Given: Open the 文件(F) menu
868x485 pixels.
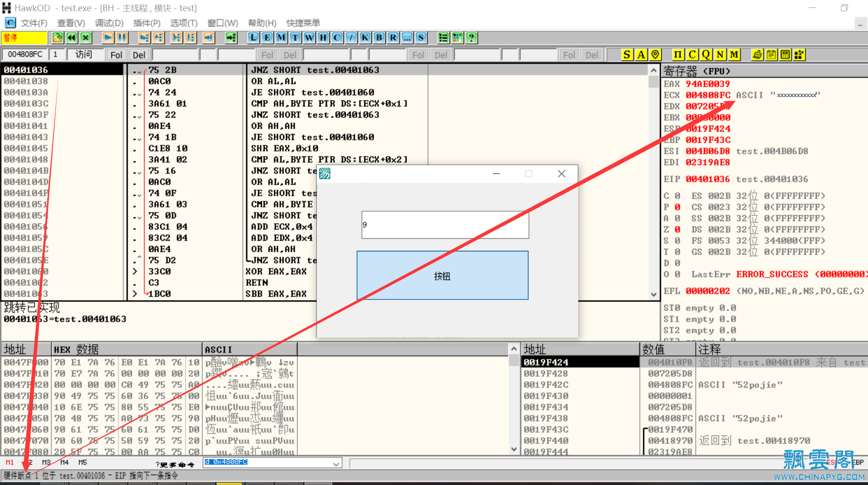Looking at the screenshot, I should (x=34, y=23).
